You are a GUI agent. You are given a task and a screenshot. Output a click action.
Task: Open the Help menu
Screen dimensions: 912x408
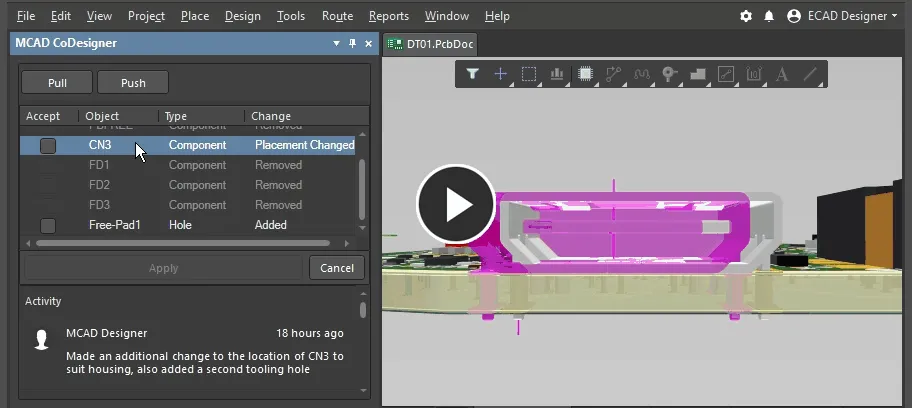click(x=497, y=16)
